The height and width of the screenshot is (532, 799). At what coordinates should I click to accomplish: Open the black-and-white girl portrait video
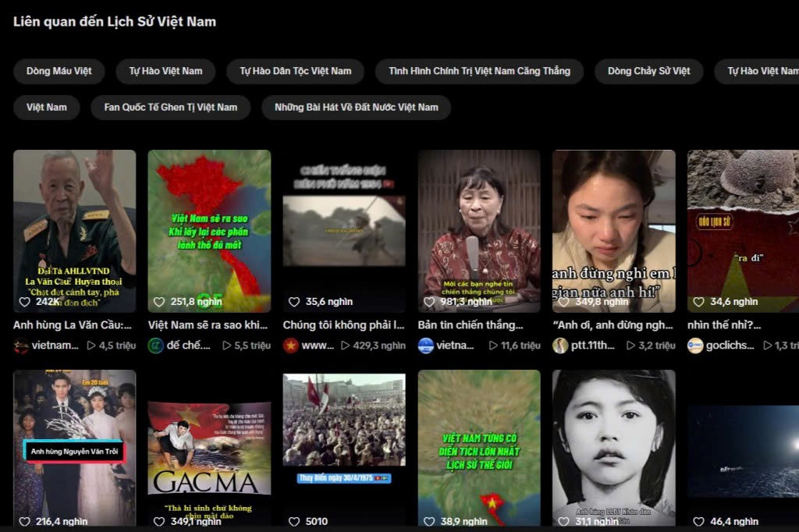pos(614,449)
